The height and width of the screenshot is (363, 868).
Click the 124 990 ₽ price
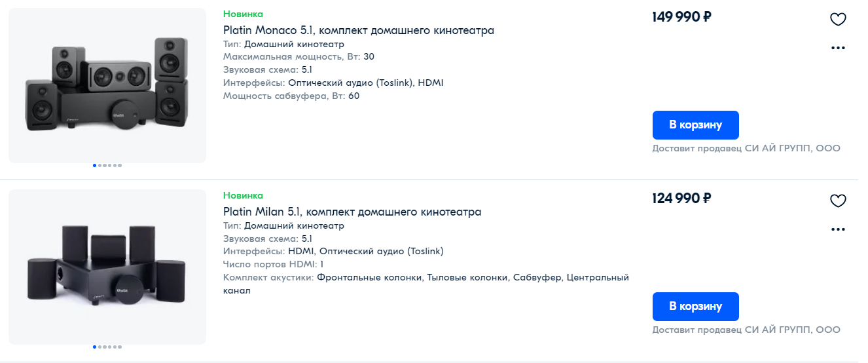681,199
